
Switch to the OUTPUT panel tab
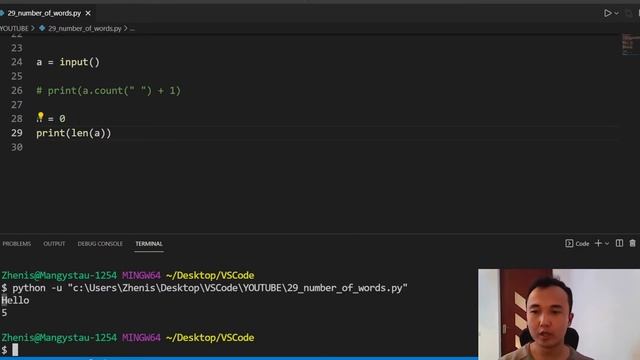pos(54,244)
